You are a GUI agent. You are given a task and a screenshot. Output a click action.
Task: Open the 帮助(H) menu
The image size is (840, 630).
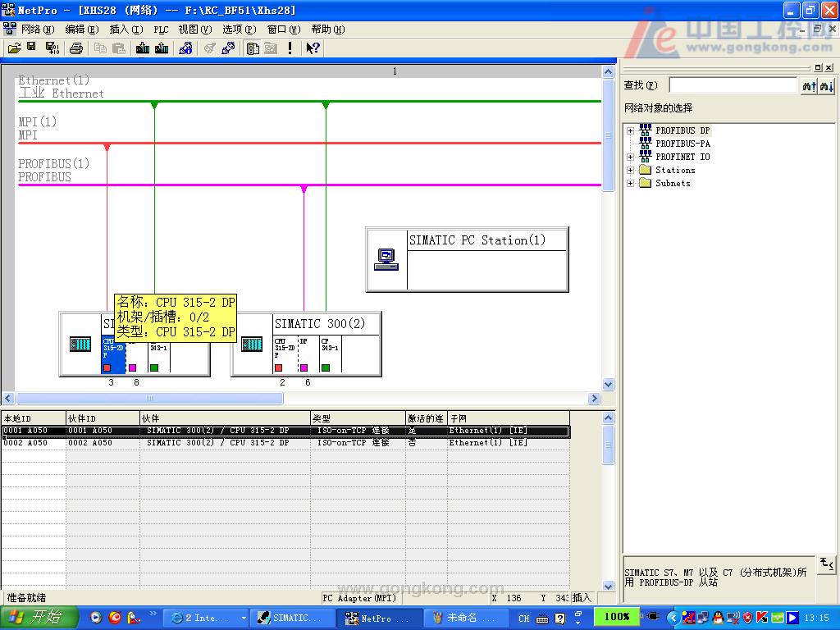coord(328,30)
